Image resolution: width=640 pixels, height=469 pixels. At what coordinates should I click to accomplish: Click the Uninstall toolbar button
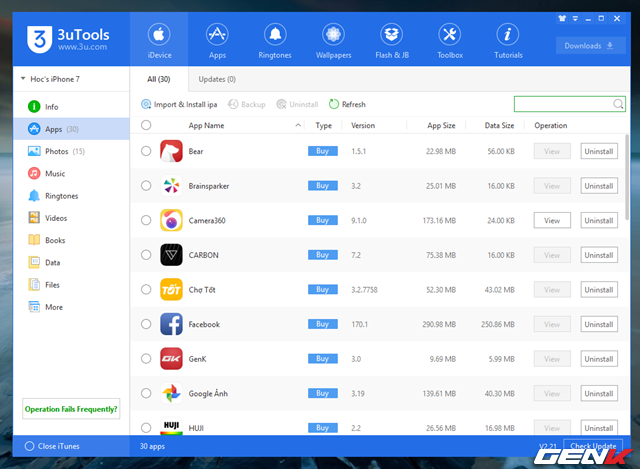297,104
